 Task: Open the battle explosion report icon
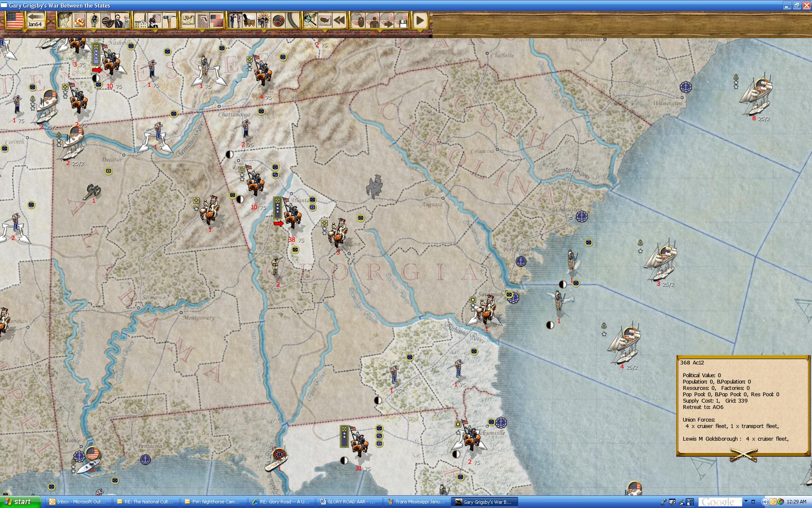tap(79, 20)
